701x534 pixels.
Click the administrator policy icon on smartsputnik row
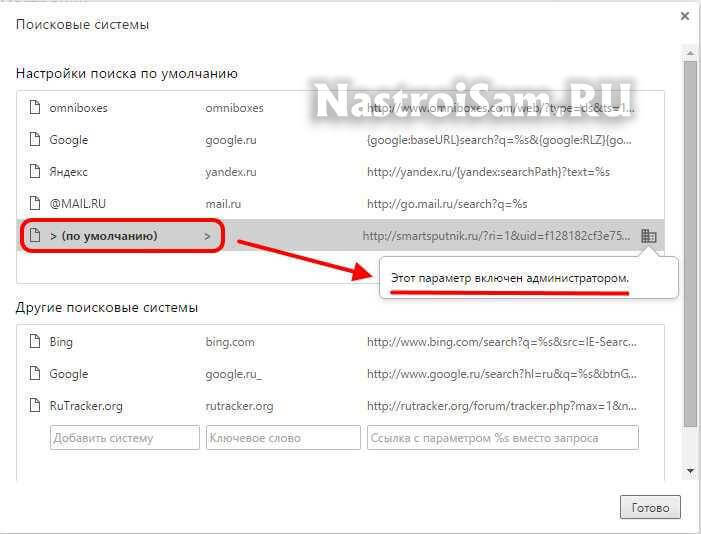click(649, 236)
